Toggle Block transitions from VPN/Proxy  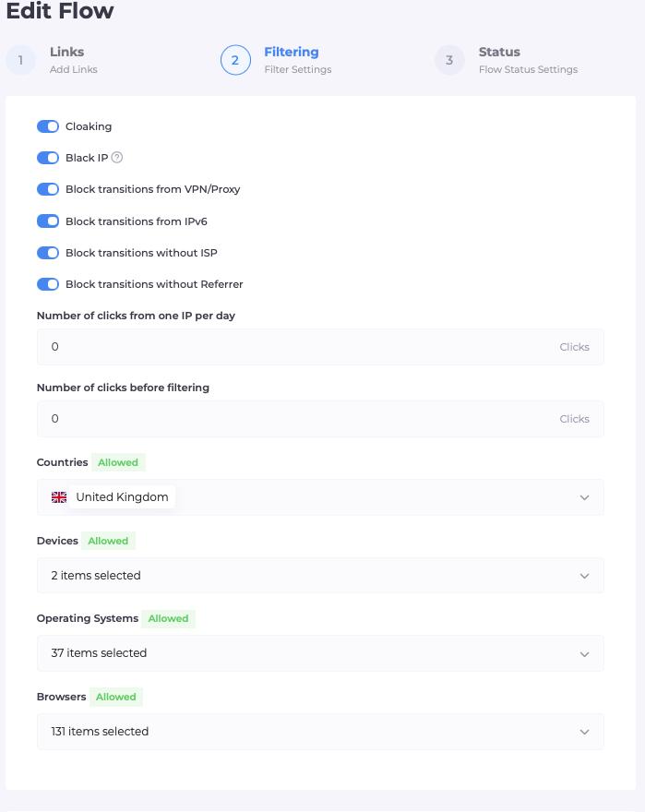click(48, 189)
